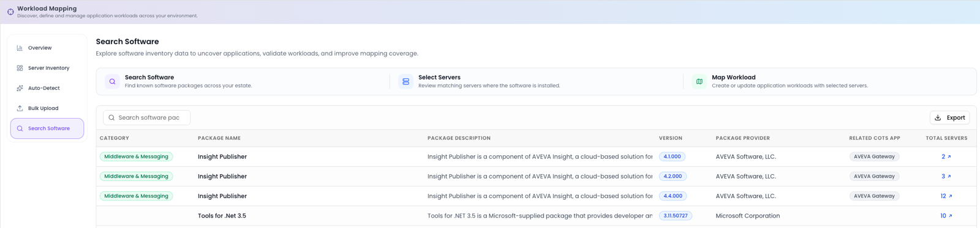The height and width of the screenshot is (228, 980).
Task: Click the version badge 4.1.000
Action: [672, 156]
